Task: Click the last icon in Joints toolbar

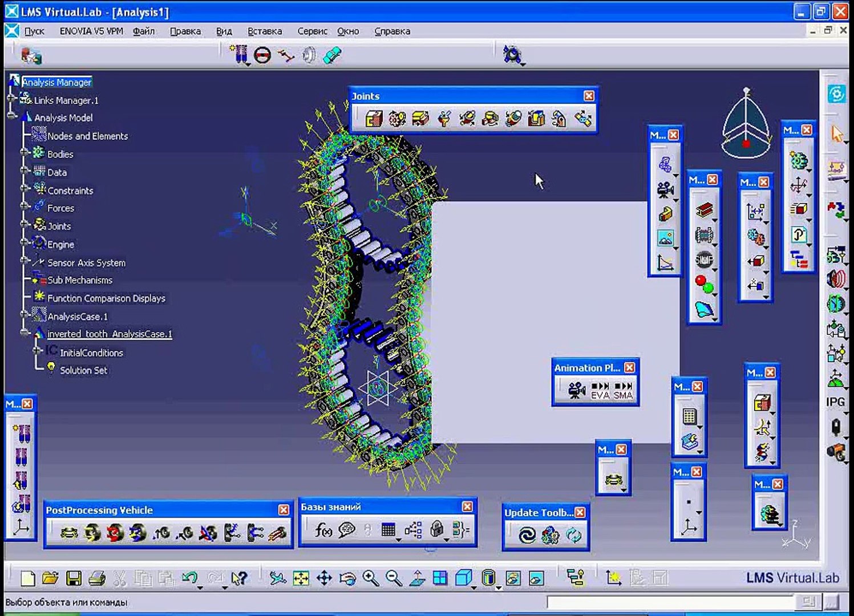Action: point(583,119)
